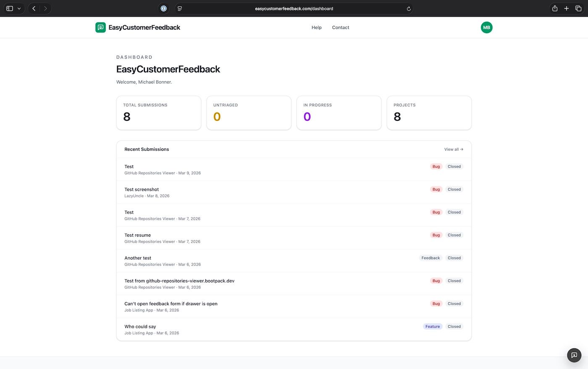Click the privacy report icon in toolbar
Screen dimensions: 588x369
pos(163,8)
